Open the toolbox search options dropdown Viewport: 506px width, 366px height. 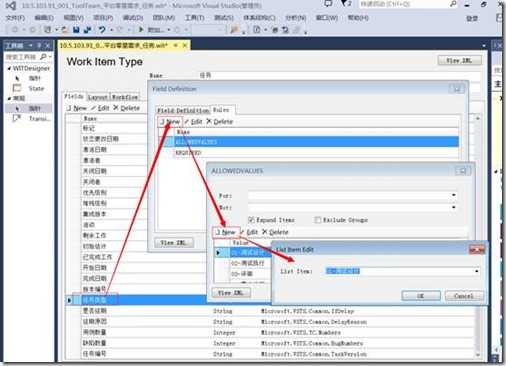50,57
